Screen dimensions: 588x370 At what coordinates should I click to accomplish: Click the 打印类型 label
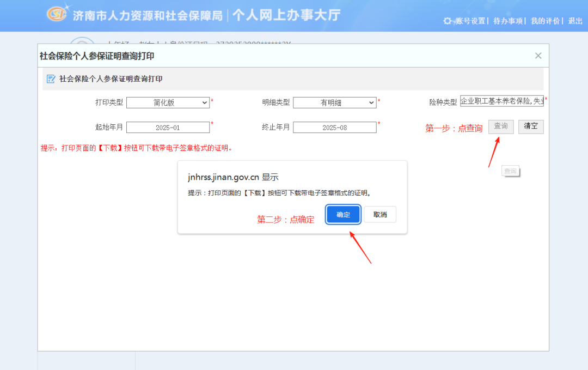(109, 102)
